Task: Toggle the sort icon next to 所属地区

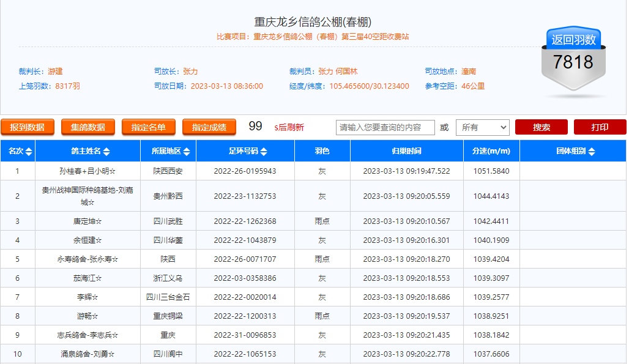Action: tap(187, 152)
